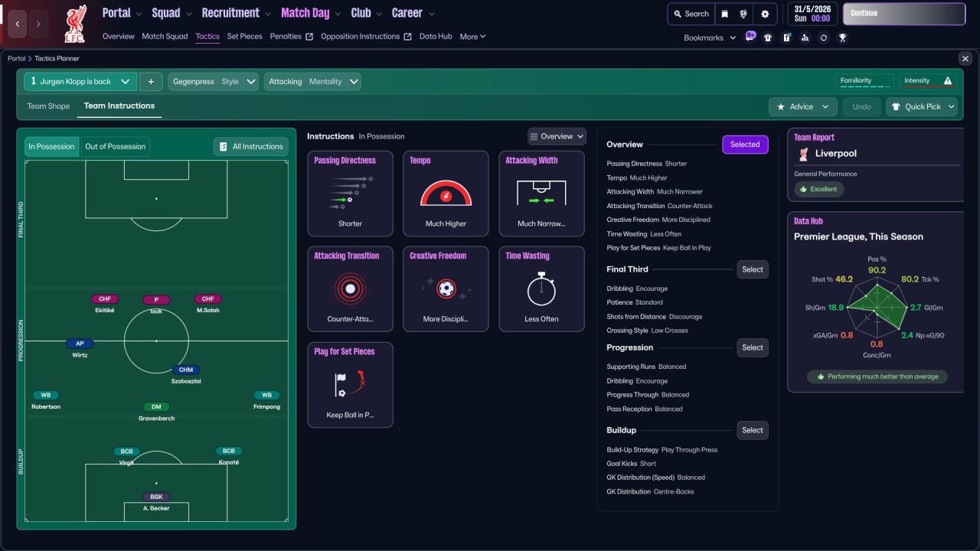Toggle the Selected filter in Overview panel
Viewport: 980px width, 551px height.
click(745, 145)
